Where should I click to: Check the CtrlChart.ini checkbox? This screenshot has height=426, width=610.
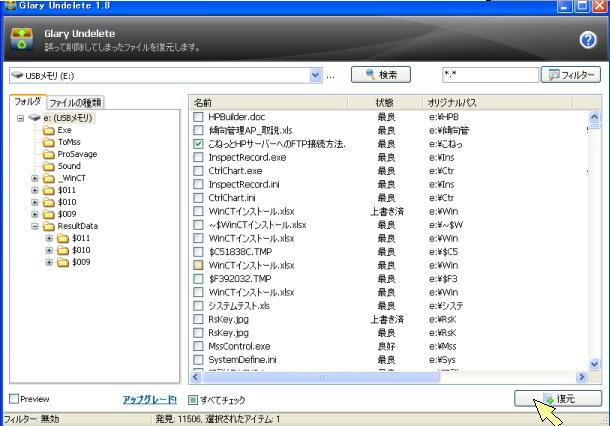tap(198, 198)
